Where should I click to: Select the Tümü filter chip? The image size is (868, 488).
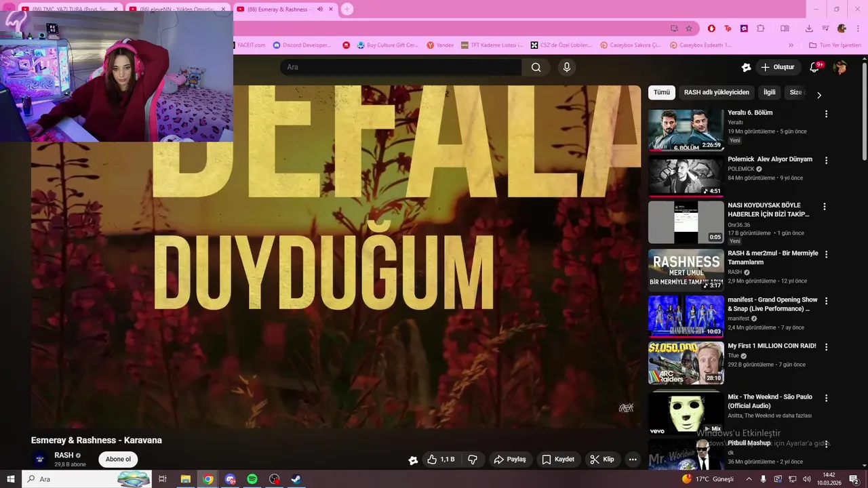click(661, 92)
